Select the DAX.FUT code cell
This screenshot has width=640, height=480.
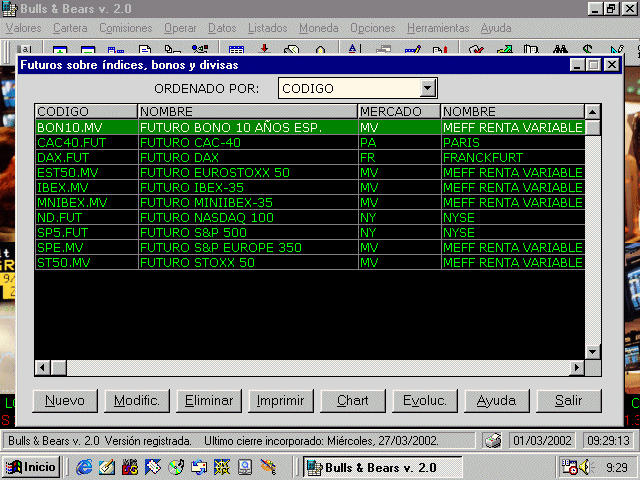87,158
